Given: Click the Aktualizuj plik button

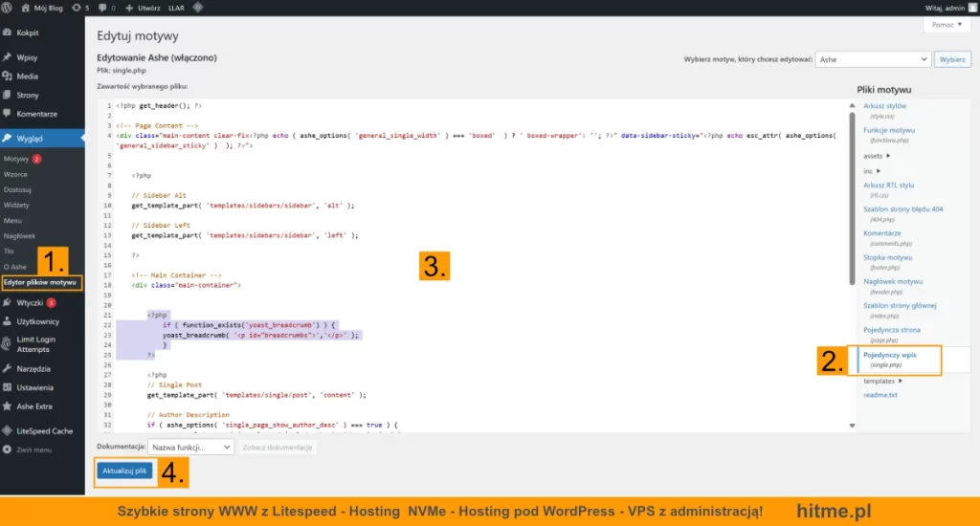Looking at the screenshot, I should point(124,471).
